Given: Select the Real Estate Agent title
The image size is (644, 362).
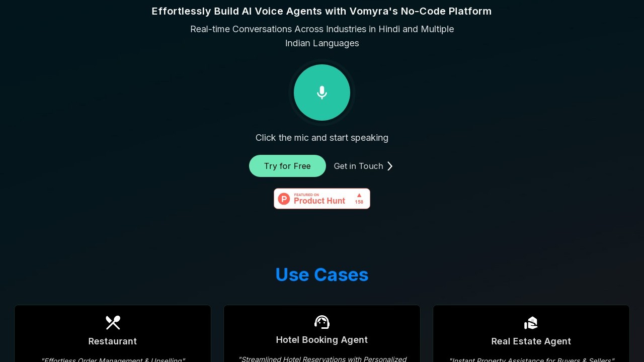Looking at the screenshot, I should coord(531,341).
